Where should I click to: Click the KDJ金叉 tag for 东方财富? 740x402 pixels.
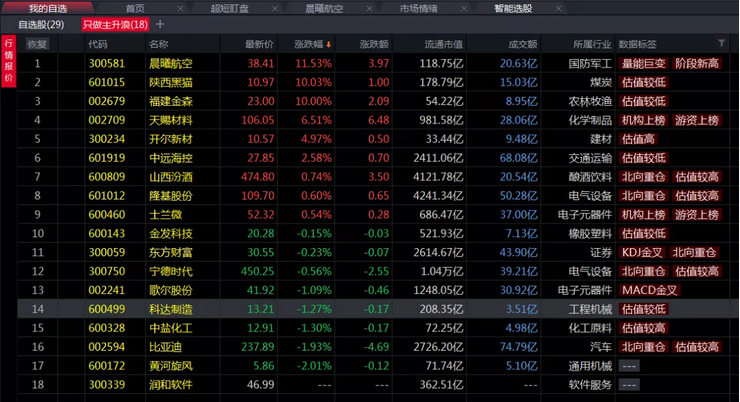[641, 252]
